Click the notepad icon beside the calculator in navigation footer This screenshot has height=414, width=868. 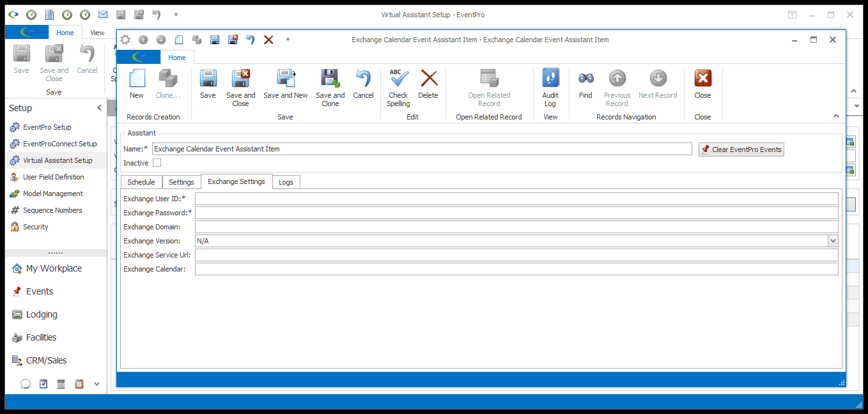(79, 384)
